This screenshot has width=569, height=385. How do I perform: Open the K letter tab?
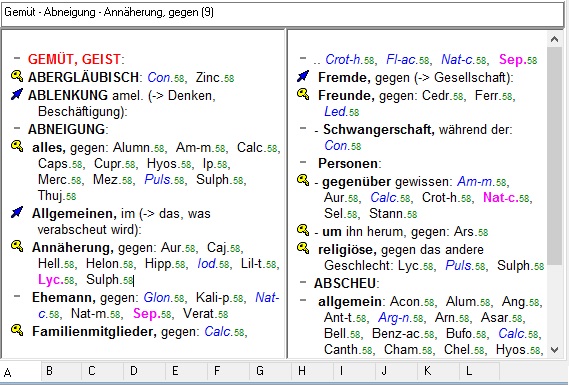438,371
